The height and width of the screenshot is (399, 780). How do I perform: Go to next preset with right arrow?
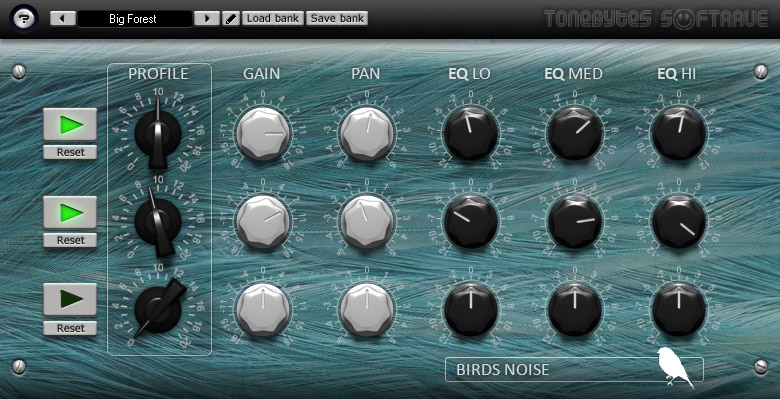[x=207, y=19]
